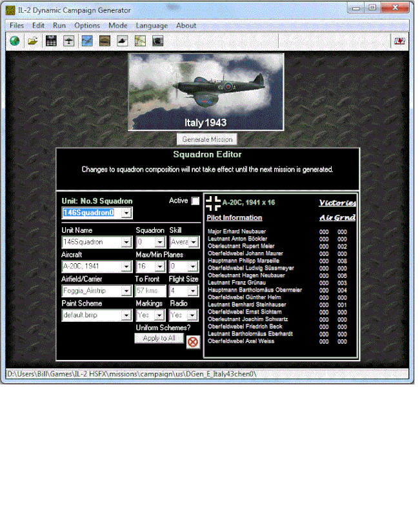Open the Aircraft A-20C, 1941 dropdown

[126, 266]
